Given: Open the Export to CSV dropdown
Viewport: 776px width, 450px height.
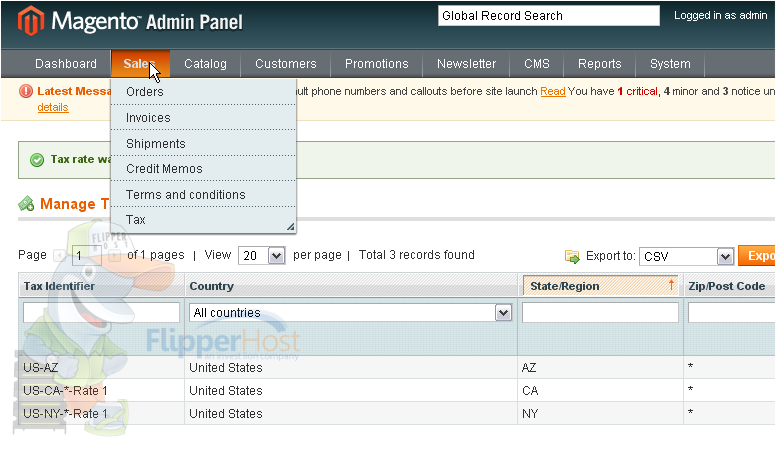Looking at the screenshot, I should coord(686,256).
